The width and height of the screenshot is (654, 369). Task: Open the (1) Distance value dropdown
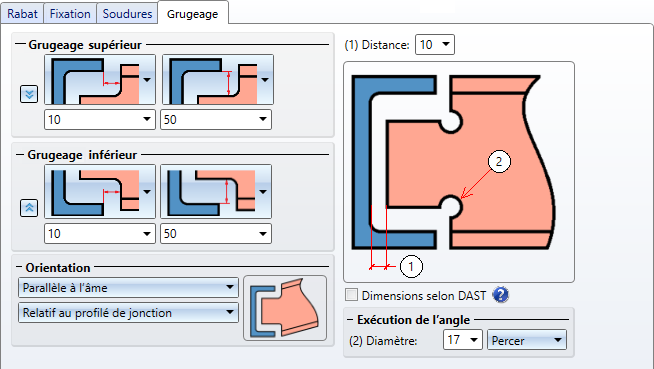tap(435, 45)
